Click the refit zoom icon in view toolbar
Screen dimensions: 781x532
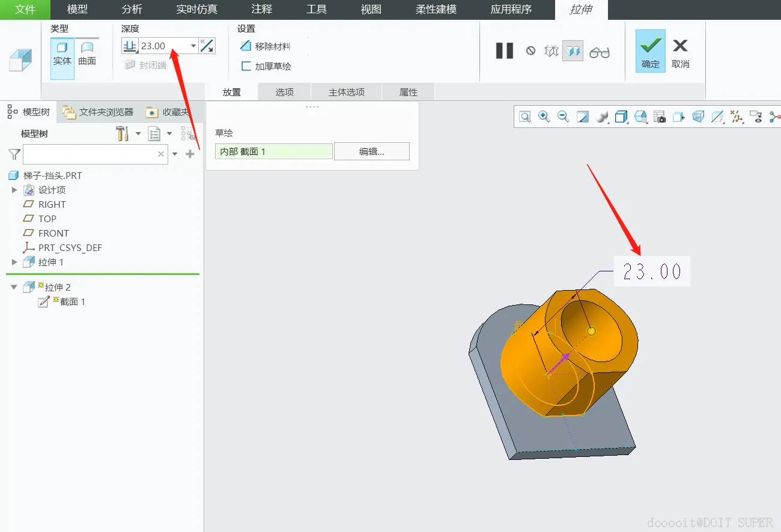525,117
